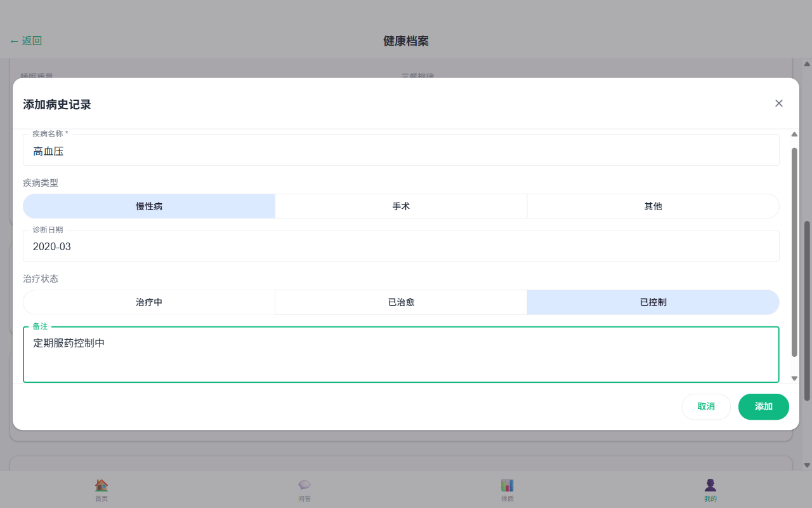The width and height of the screenshot is (812, 508).
Task: Open the 首页 home icon
Action: pyautogui.click(x=101, y=485)
